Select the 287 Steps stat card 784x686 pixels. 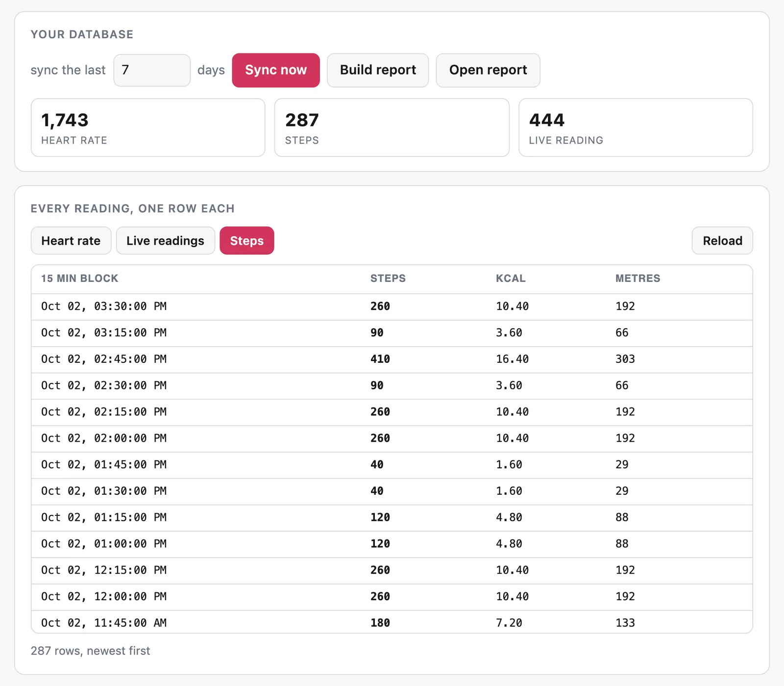point(392,127)
